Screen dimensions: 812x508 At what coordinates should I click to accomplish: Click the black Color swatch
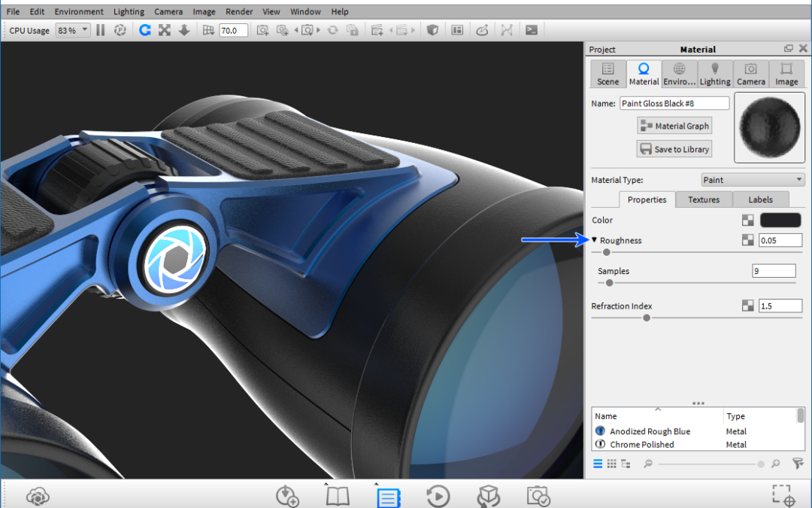coord(780,221)
